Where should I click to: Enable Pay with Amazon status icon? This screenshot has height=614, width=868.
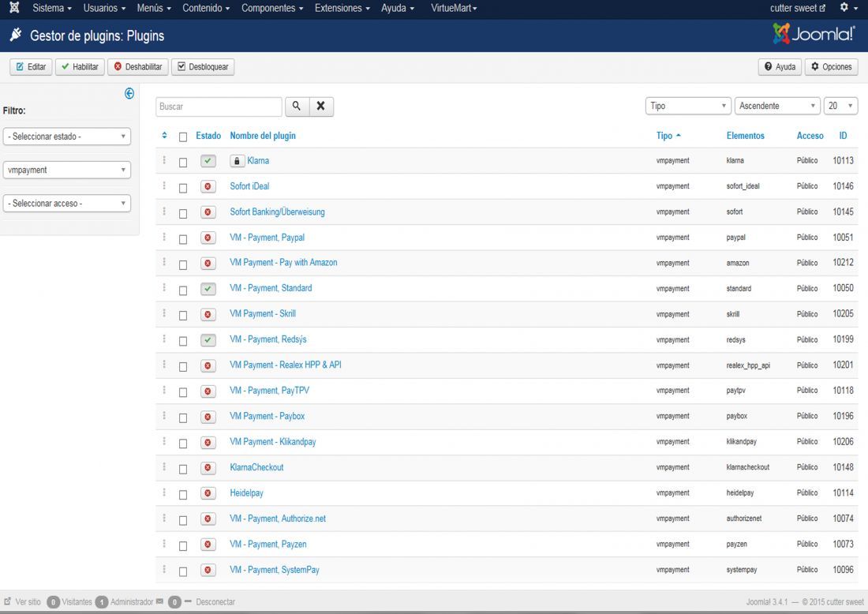[x=208, y=263]
